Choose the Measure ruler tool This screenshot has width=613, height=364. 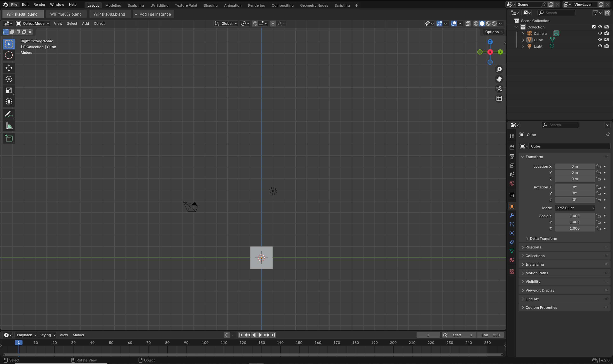[x=9, y=126]
